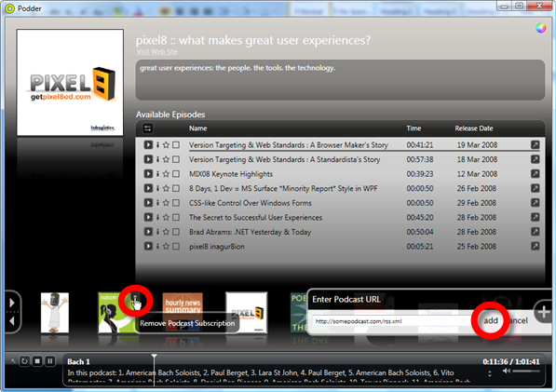
Task: Star the pixel8 inagur8ion episode
Action: (x=166, y=247)
